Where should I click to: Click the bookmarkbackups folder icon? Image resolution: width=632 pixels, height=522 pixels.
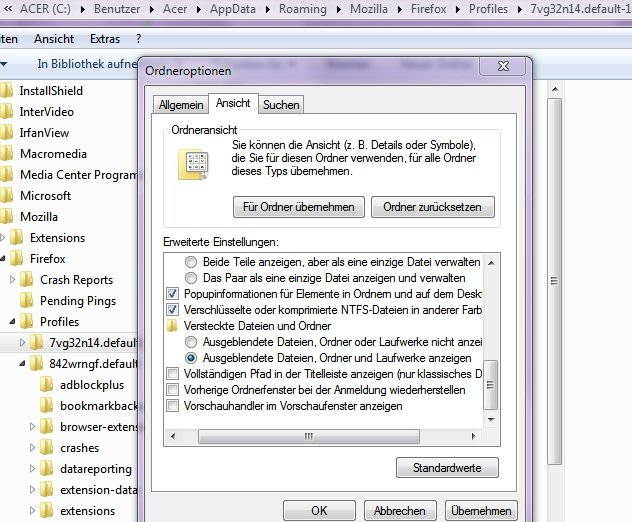point(47,406)
